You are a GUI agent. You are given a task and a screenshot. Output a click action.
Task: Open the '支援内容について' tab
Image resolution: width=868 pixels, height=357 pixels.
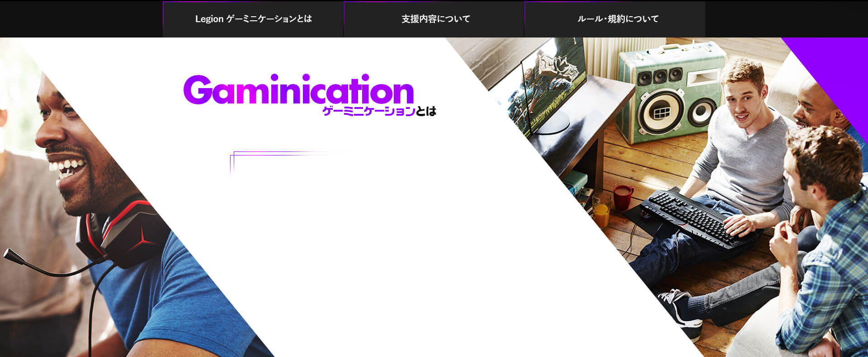pyautogui.click(x=434, y=19)
